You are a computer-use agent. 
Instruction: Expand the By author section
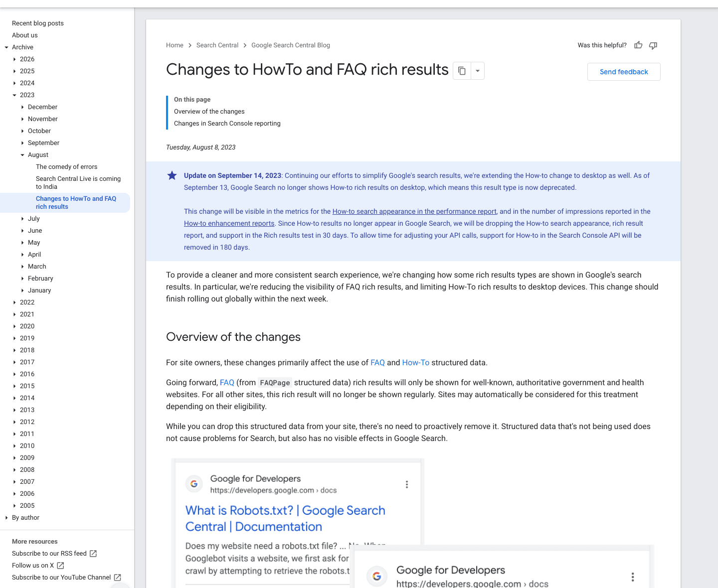(x=6, y=518)
